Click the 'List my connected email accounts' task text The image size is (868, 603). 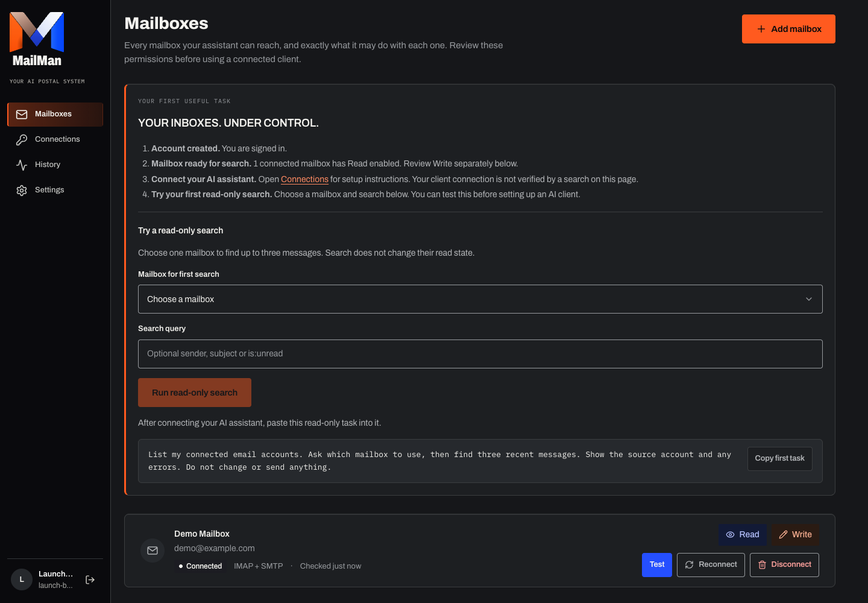coord(439,461)
